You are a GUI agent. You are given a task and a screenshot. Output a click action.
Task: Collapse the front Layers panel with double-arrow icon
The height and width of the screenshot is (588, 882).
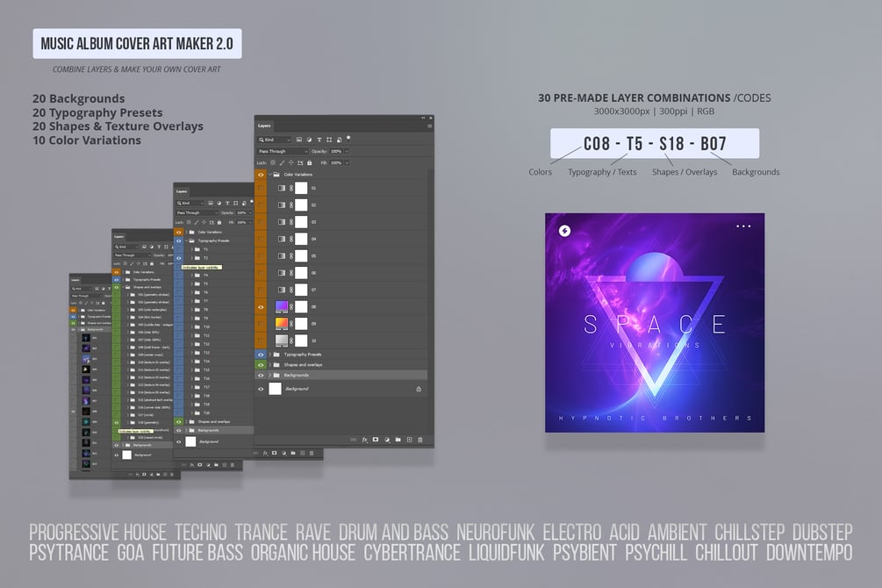[x=423, y=118]
